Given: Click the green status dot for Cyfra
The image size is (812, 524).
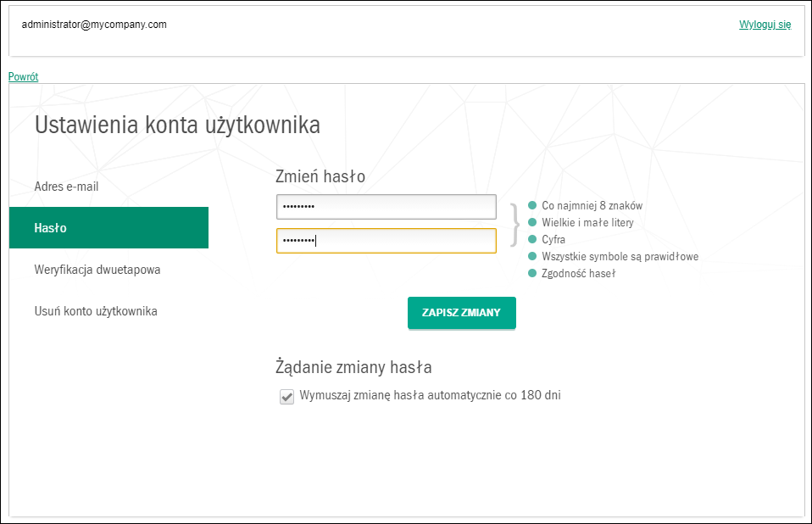Looking at the screenshot, I should (532, 239).
